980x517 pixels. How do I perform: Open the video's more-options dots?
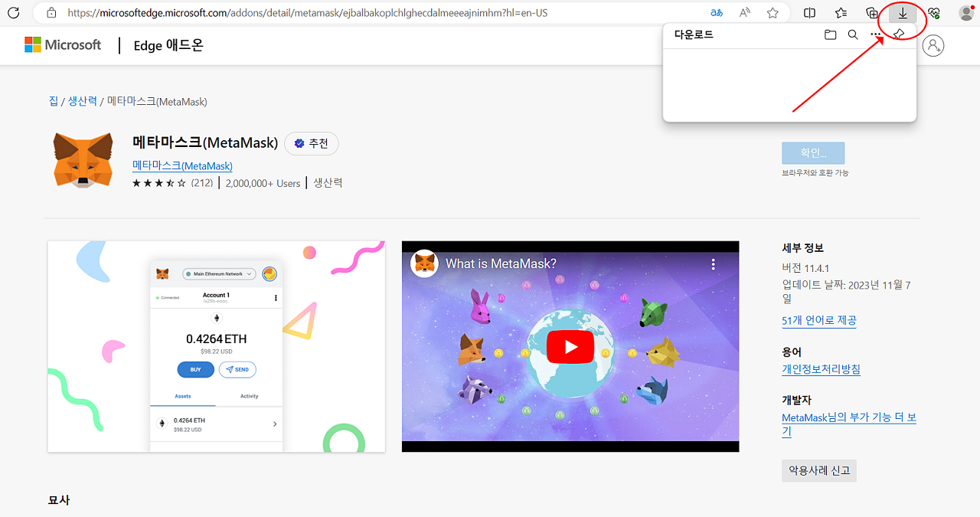[x=713, y=263]
